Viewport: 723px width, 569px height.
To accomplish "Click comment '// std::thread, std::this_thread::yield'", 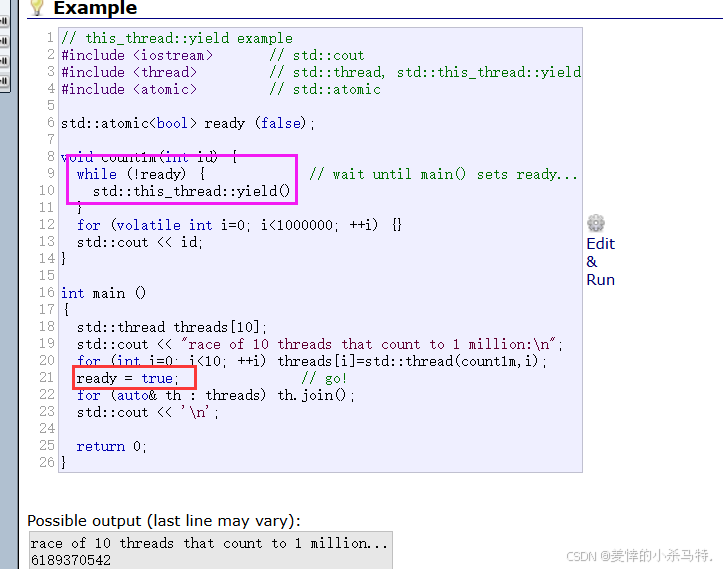I will (x=425, y=72).
